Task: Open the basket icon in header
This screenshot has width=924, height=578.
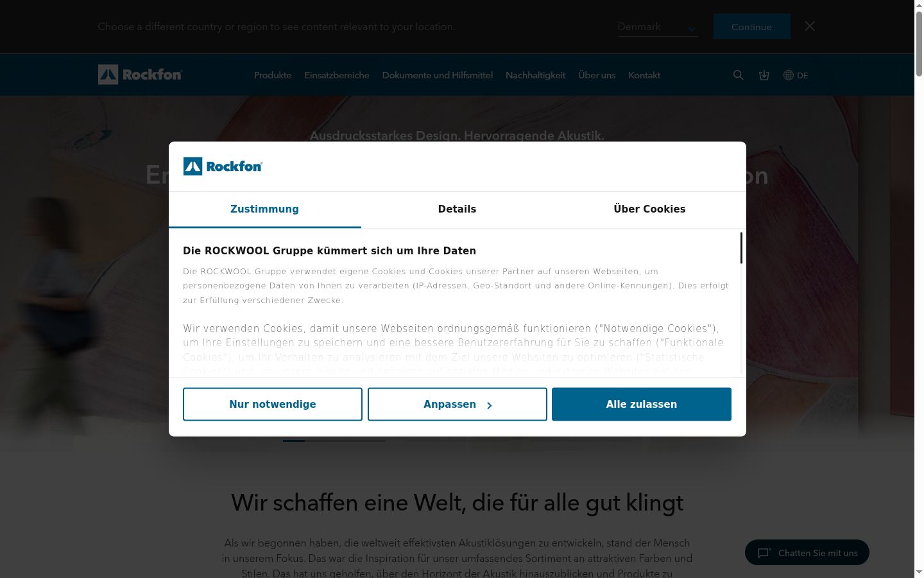Action: tap(764, 75)
